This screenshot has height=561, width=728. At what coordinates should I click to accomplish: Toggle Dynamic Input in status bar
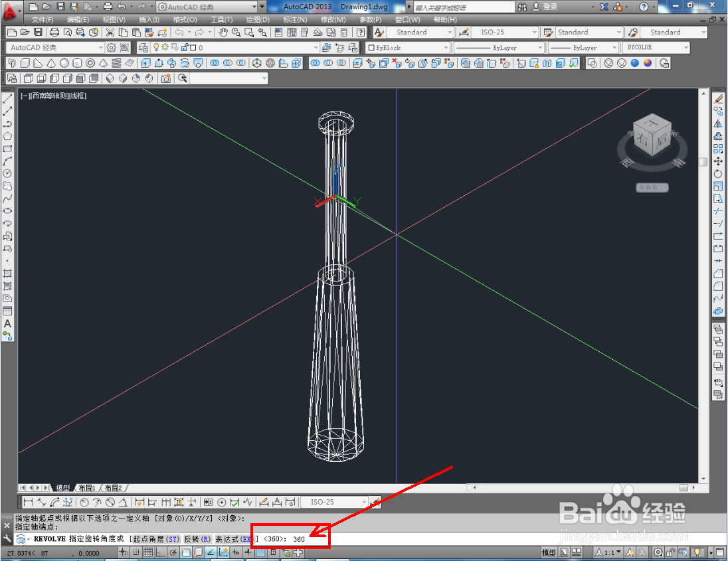236,552
